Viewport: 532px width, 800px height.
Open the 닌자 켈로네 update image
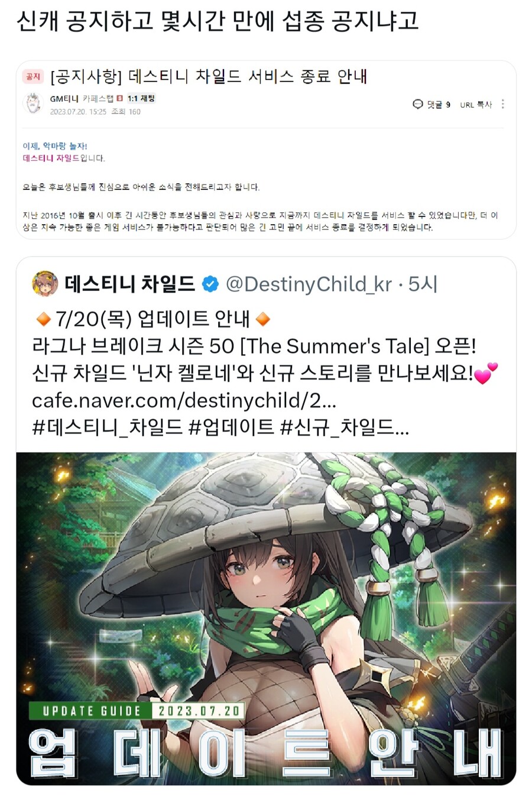click(x=266, y=618)
